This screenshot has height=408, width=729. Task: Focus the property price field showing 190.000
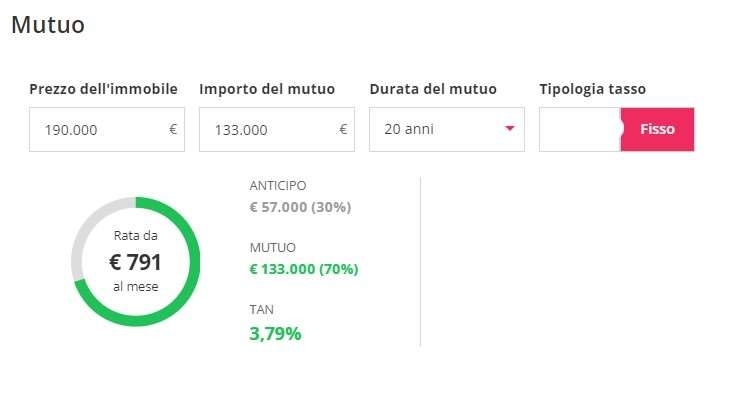tap(107, 129)
